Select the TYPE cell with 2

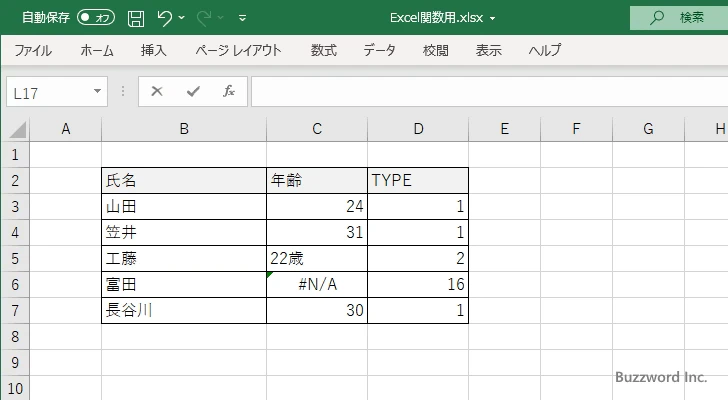pyautogui.click(x=418, y=258)
